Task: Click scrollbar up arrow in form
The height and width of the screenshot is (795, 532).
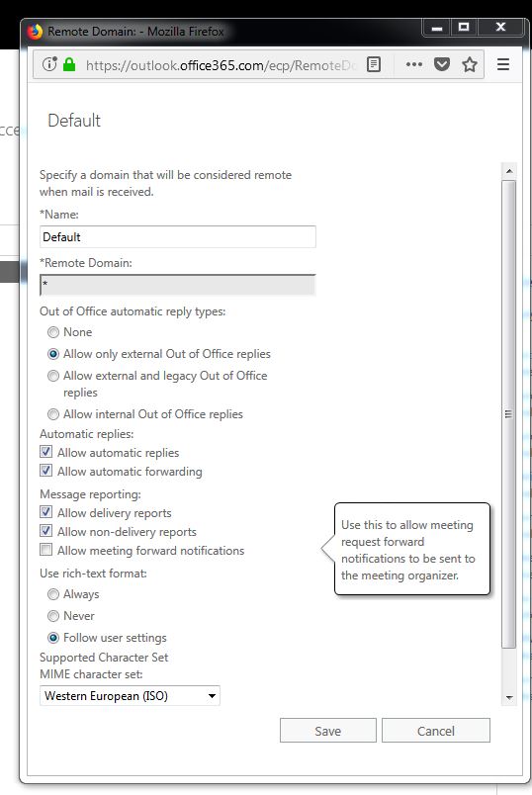Action: [x=508, y=171]
